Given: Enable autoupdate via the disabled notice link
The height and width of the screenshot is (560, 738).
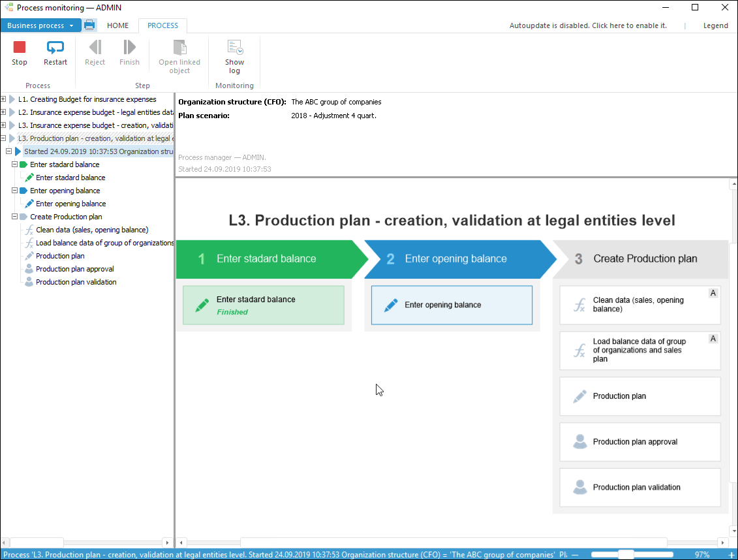Looking at the screenshot, I should pos(588,25).
